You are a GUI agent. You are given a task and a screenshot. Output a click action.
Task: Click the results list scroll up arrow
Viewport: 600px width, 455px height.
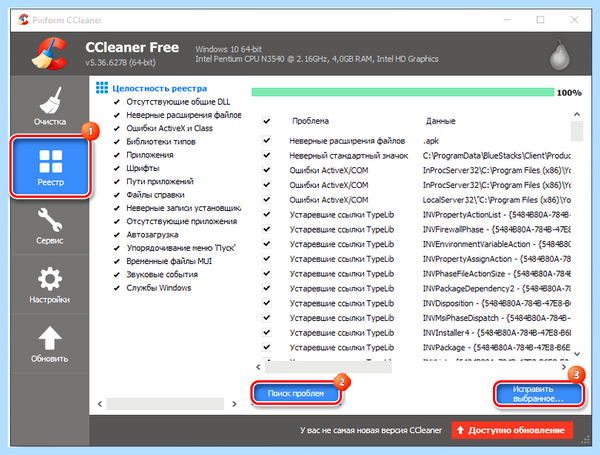pyautogui.click(x=577, y=114)
